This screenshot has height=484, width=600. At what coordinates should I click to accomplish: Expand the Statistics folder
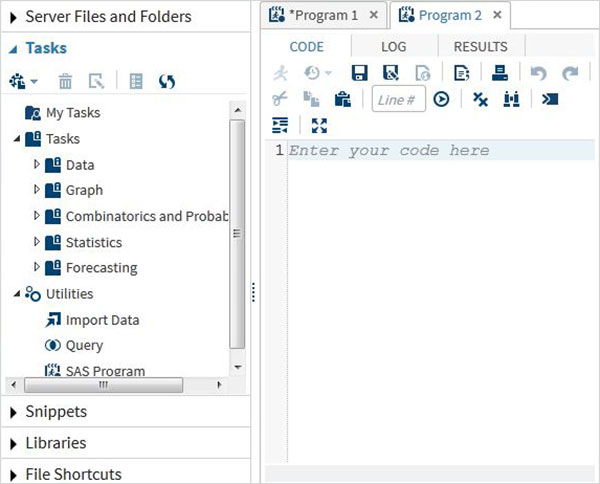(38, 242)
